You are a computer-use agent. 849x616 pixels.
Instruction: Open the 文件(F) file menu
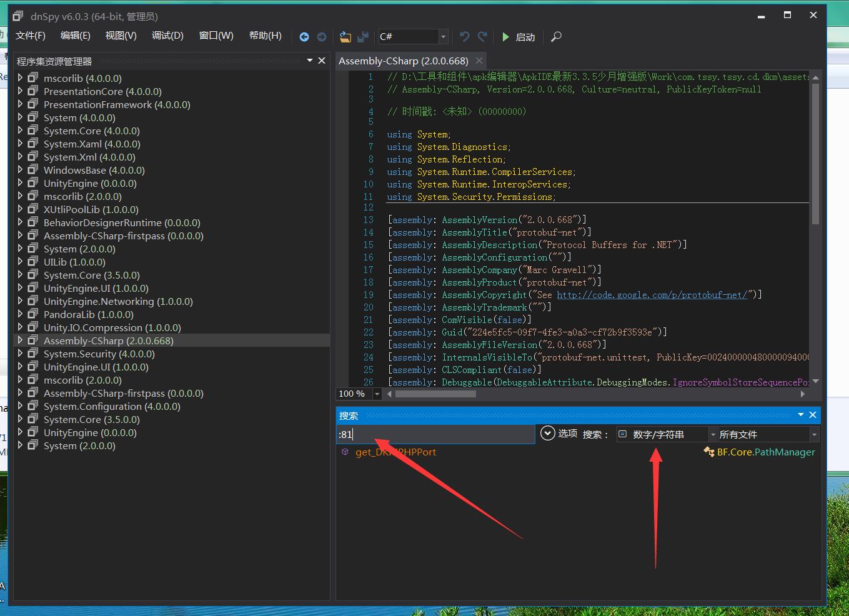click(31, 36)
